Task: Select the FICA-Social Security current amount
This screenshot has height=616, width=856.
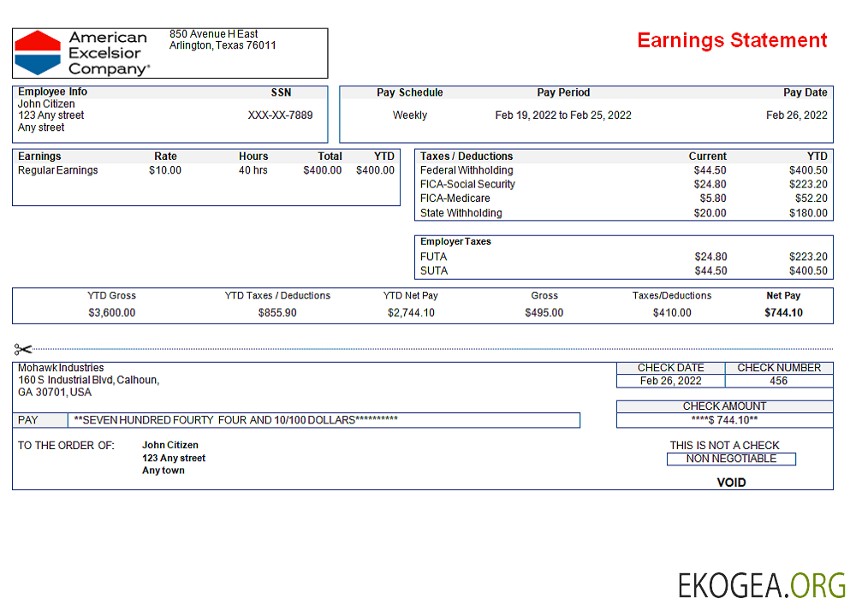Action: pyautogui.click(x=710, y=184)
